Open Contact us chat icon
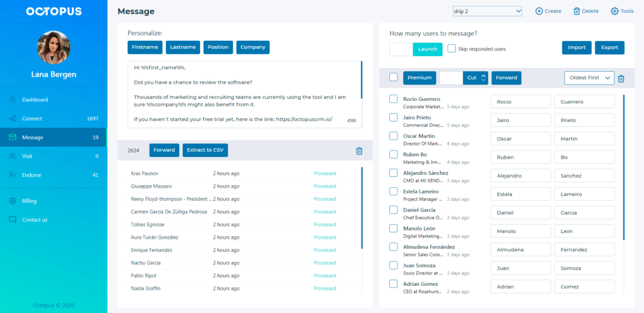This screenshot has width=644, height=313. 13,220
